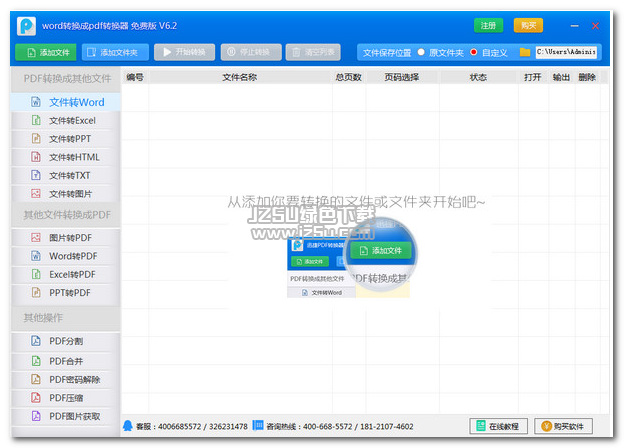Select 文件转HTML in sidebar
This screenshot has height=448, width=624.
66,157
